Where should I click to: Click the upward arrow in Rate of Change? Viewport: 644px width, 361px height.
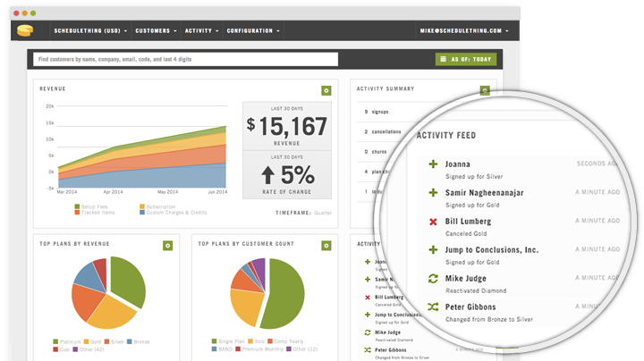coord(267,175)
